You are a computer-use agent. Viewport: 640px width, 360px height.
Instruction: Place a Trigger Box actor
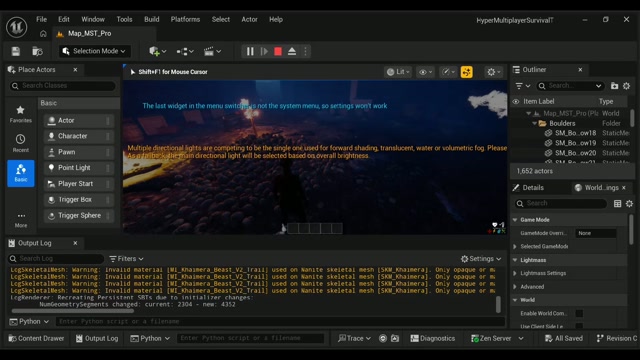pos(78,200)
